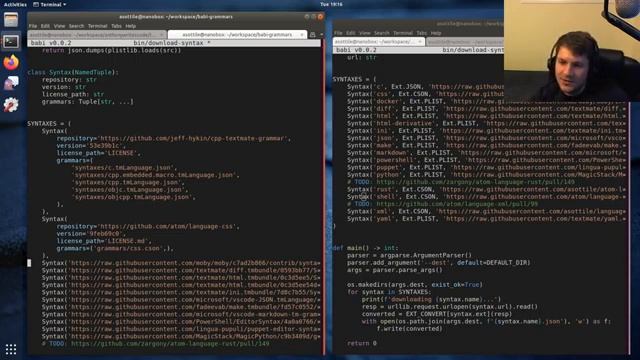Click 'babi v0.0.2' header in right terminal
The width and height of the screenshot is (640, 360).
356,50
